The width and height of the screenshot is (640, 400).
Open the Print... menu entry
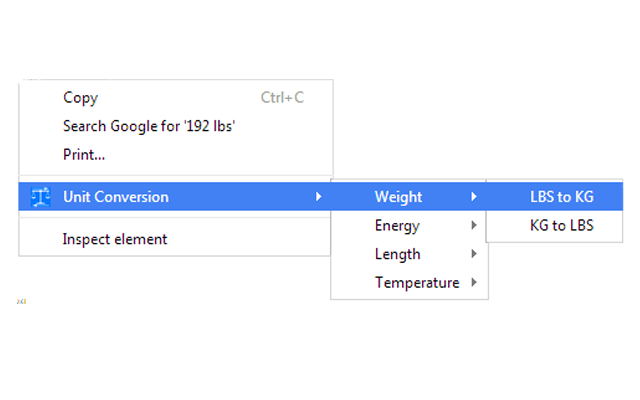click(84, 154)
